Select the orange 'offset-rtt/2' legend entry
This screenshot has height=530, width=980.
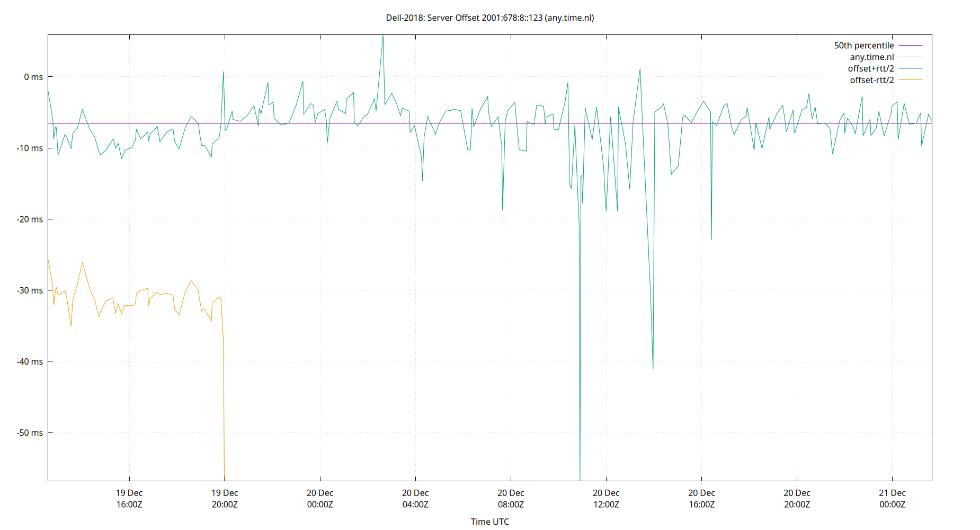pyautogui.click(x=870, y=79)
